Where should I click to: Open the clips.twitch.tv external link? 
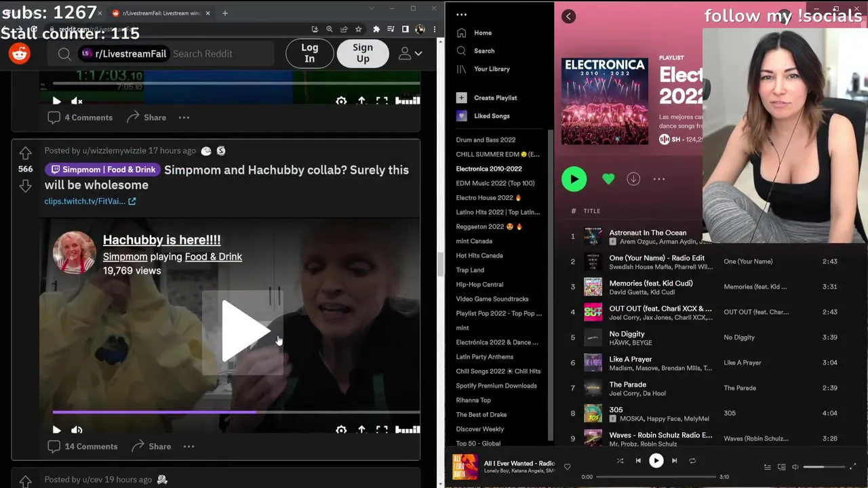tap(90, 201)
